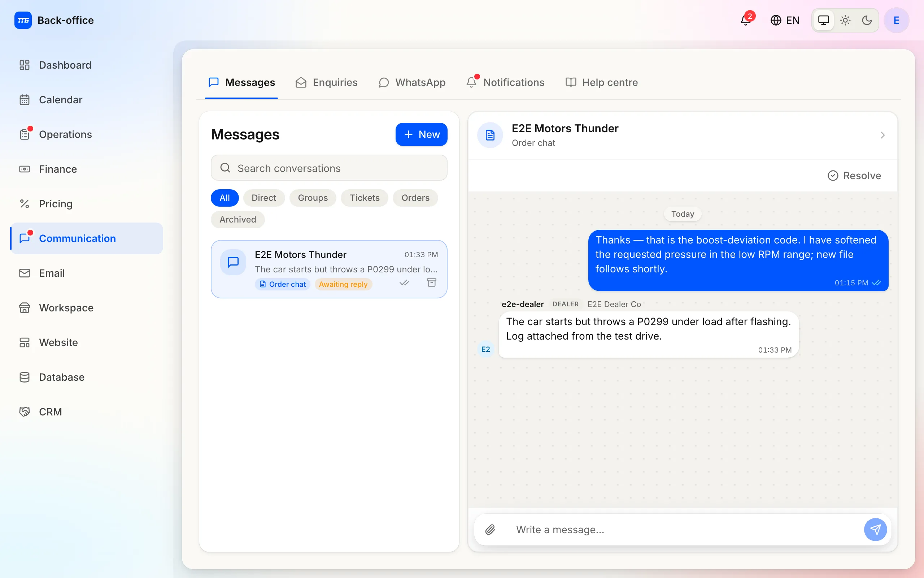Switch to the WhatsApp tab

(411, 82)
